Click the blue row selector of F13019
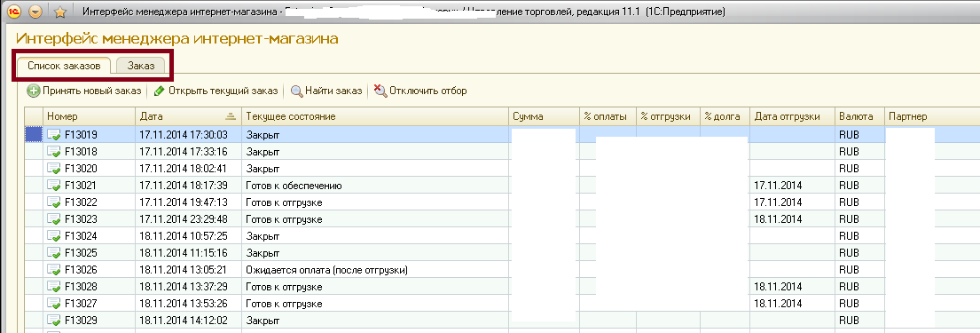Image resolution: width=980 pixels, height=333 pixels. [x=33, y=135]
